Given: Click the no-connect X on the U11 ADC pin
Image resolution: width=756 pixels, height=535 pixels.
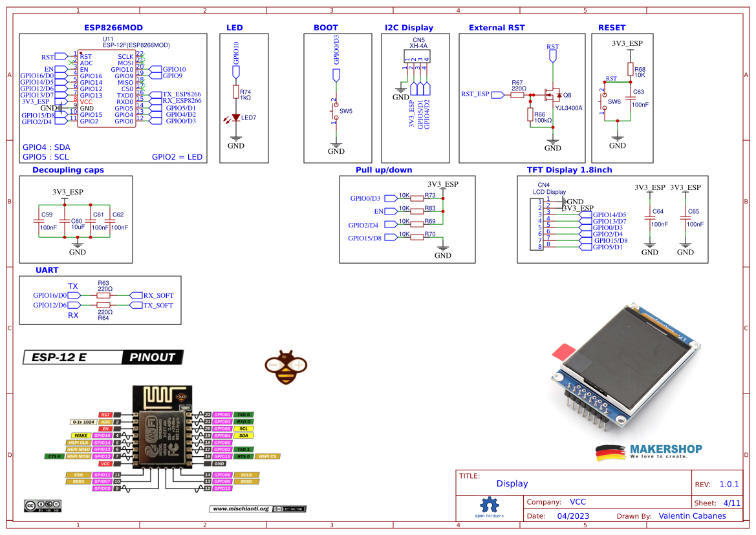Looking at the screenshot, I should pos(71,63).
